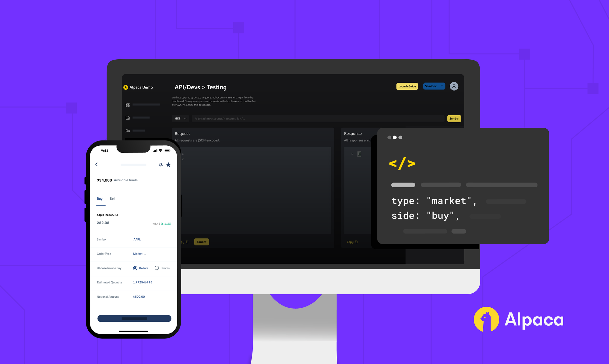Click the user/accounts icon in sidebar

pyautogui.click(x=128, y=131)
